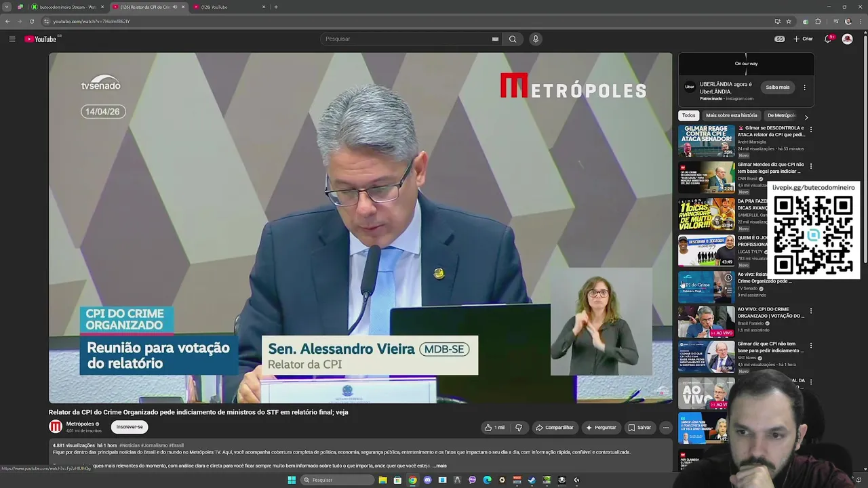
Task: Go back in browser history
Action: (7, 21)
